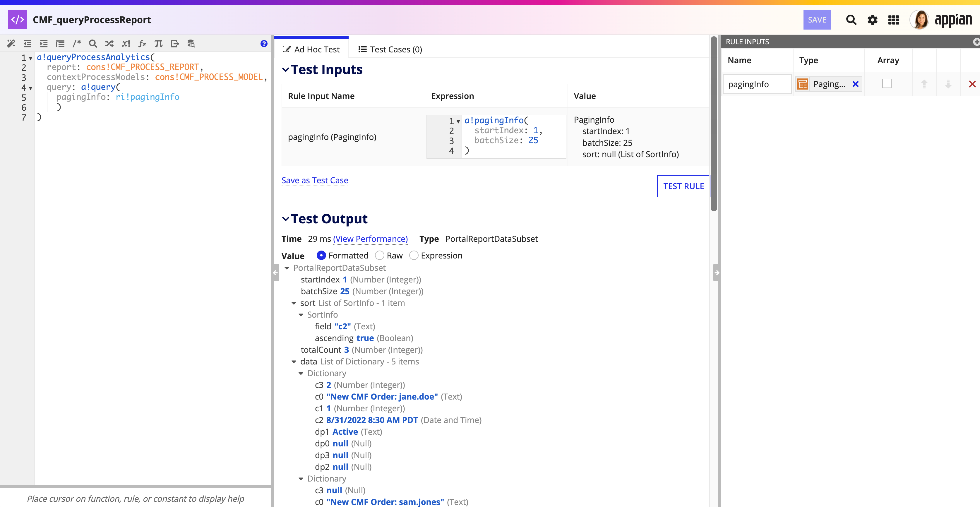Click the pagingInfo name input field
The image size is (980, 507).
(757, 84)
